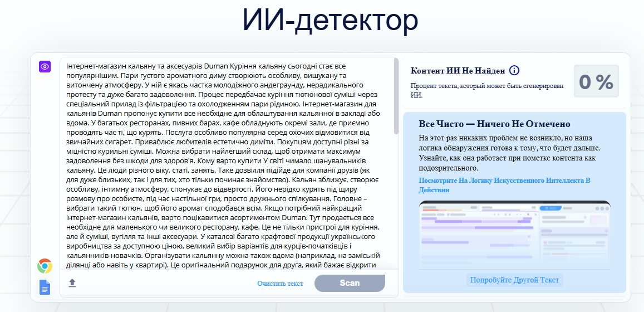This screenshot has height=312, width=644.
Task: Click the upload file arrow icon
Action: 72,283
